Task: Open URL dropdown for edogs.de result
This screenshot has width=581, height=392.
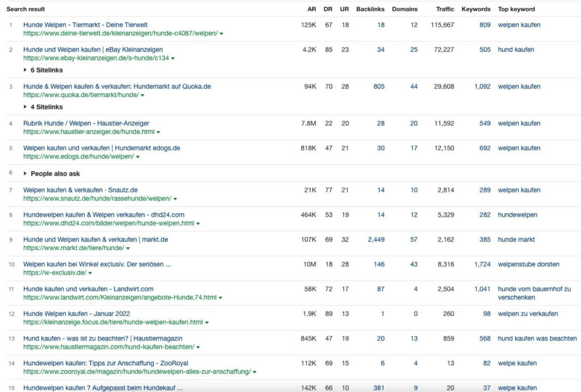Action: (x=137, y=157)
